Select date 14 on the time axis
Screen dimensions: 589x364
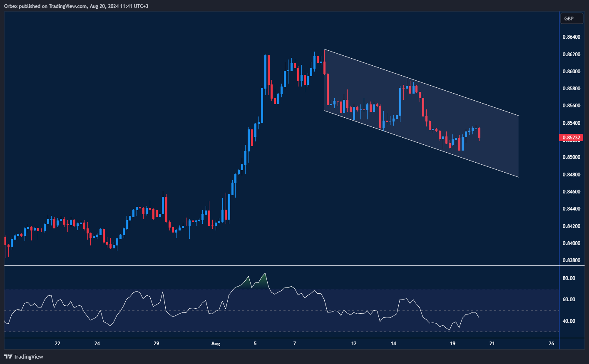click(x=393, y=344)
